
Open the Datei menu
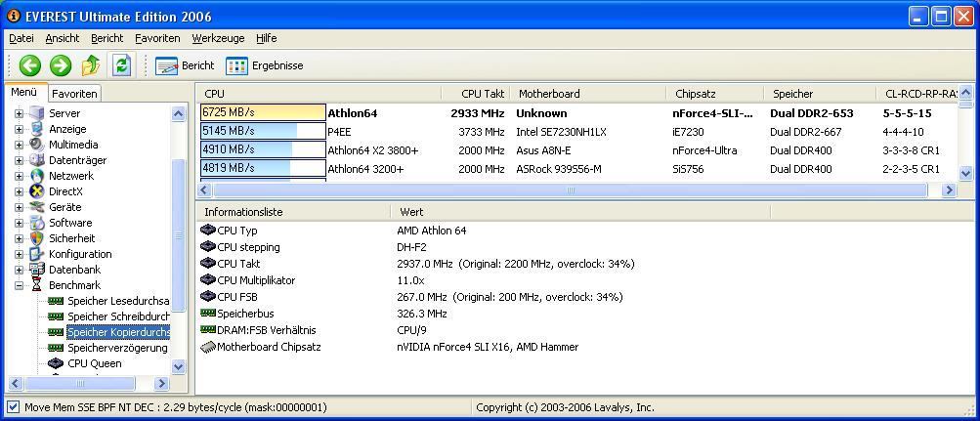click(x=21, y=38)
